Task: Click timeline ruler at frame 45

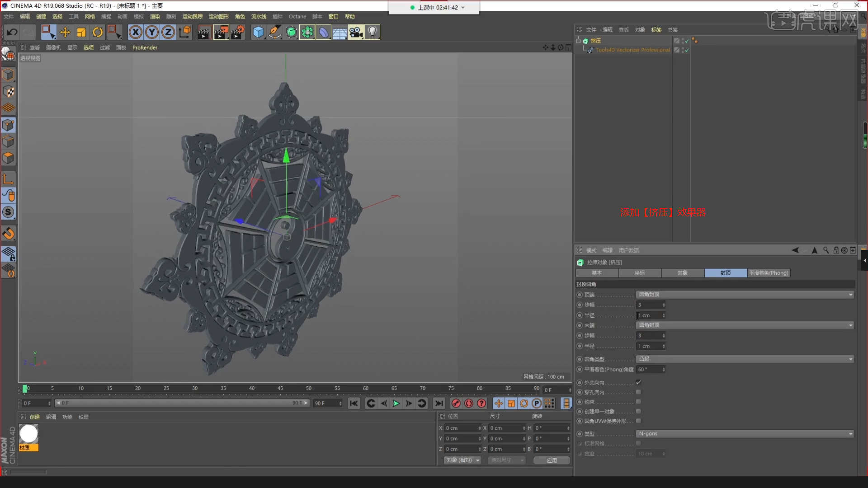Action: tap(280, 389)
